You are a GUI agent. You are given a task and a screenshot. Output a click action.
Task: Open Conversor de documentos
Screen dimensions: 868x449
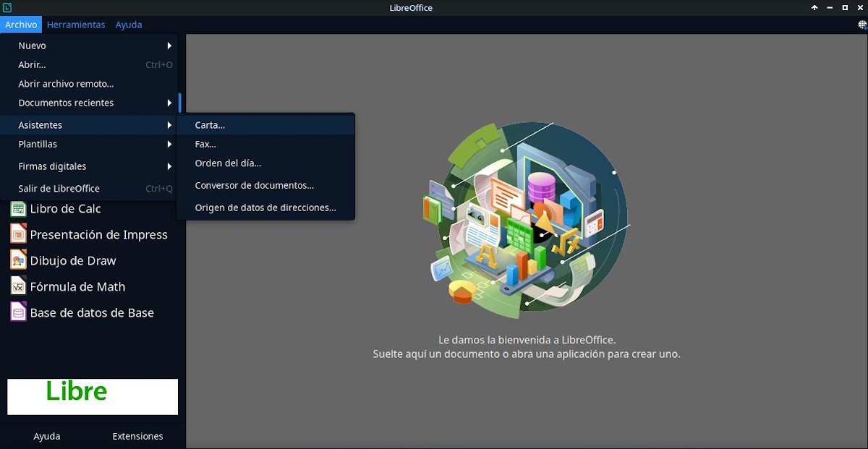coord(254,185)
